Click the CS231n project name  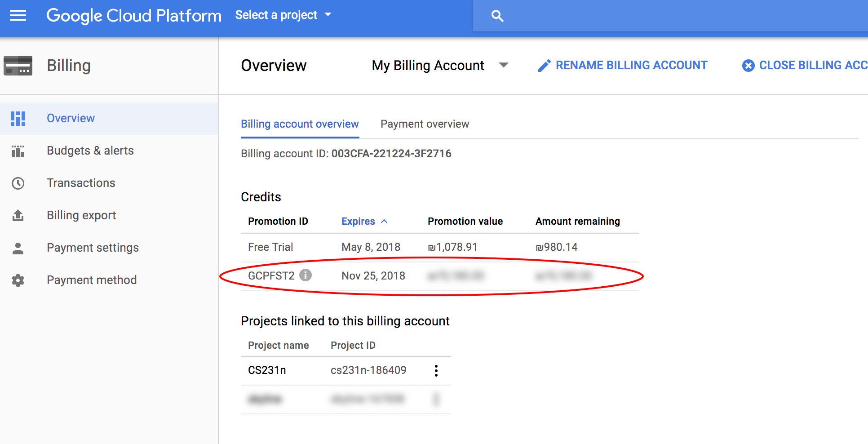tap(267, 370)
